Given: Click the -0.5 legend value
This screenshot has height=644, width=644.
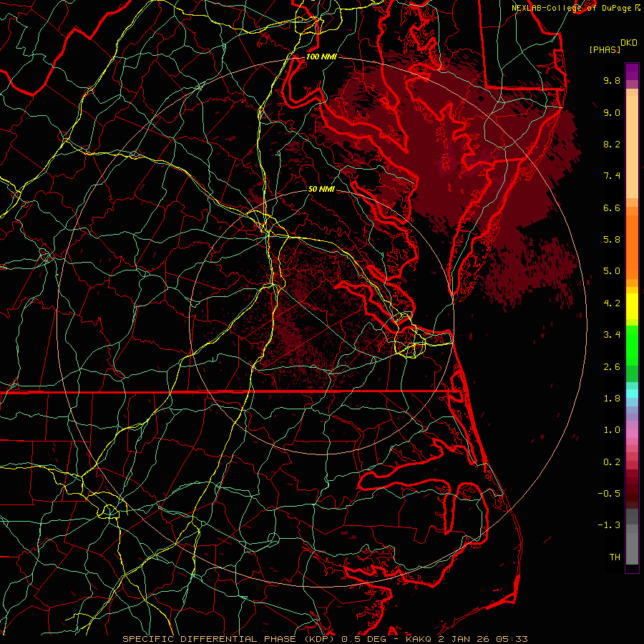Looking at the screenshot, I should click(609, 494).
